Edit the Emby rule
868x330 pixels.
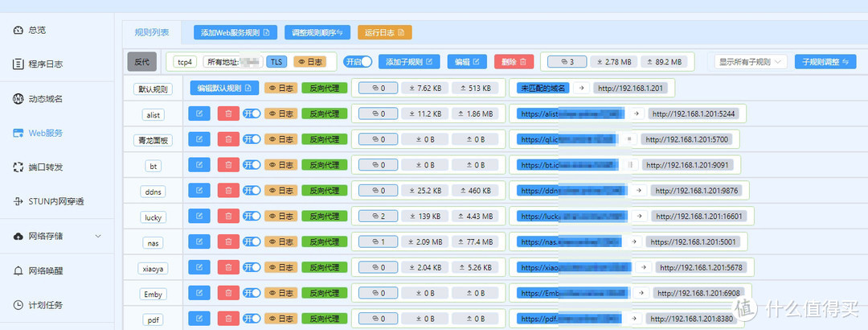[x=199, y=293]
